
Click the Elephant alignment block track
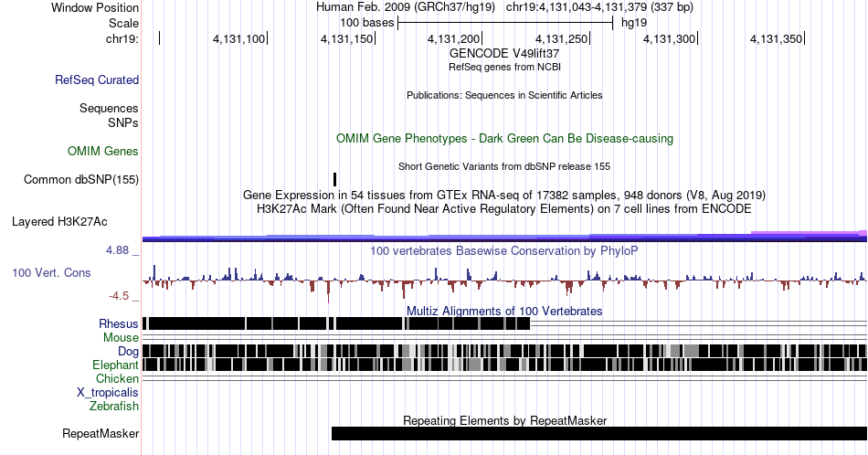point(504,365)
